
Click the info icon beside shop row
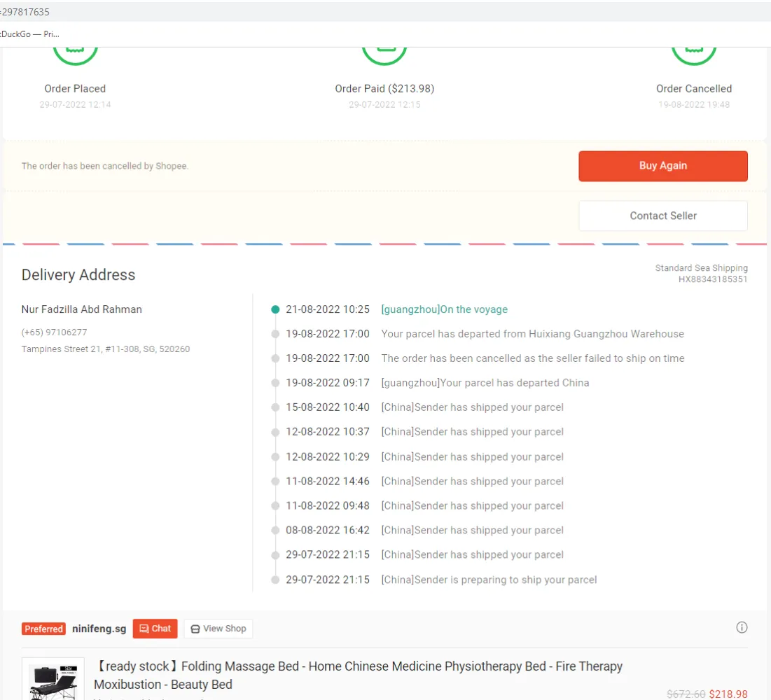point(742,627)
